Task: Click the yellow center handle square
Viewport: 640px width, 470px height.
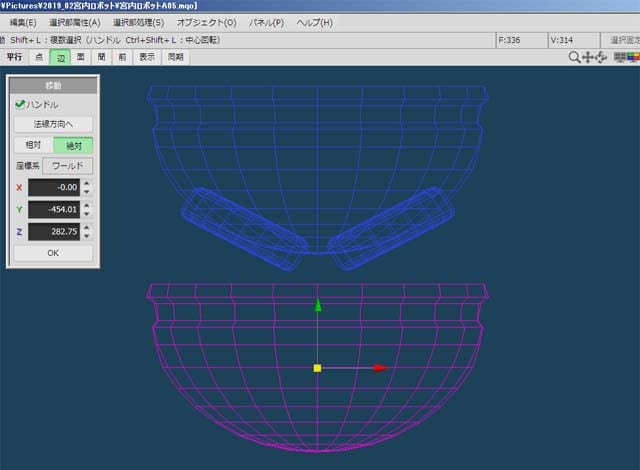Action: [x=318, y=368]
